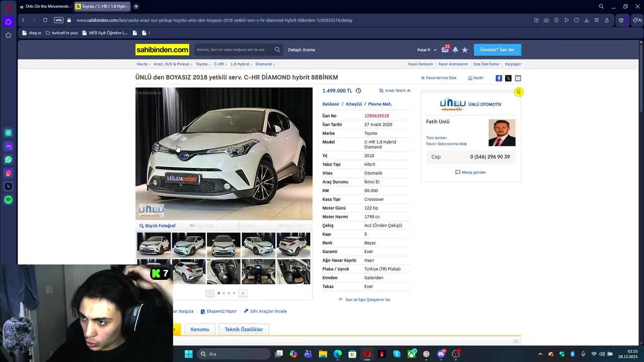Expand arrow after Diamond breadcrumb
The height and width of the screenshot is (362, 644).
point(274,64)
